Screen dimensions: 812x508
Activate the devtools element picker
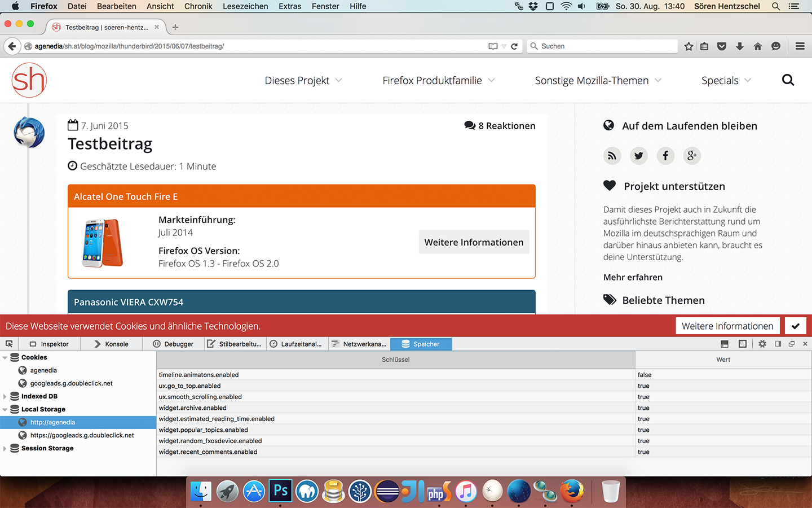[9, 344]
